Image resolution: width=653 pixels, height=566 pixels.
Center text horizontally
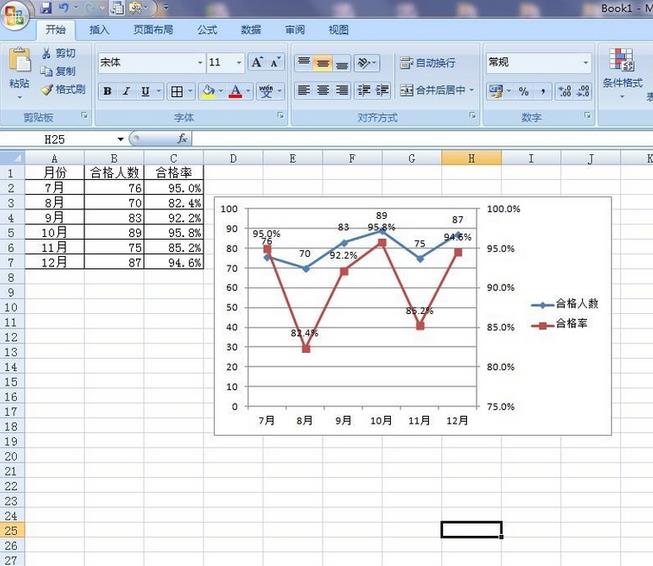(323, 90)
